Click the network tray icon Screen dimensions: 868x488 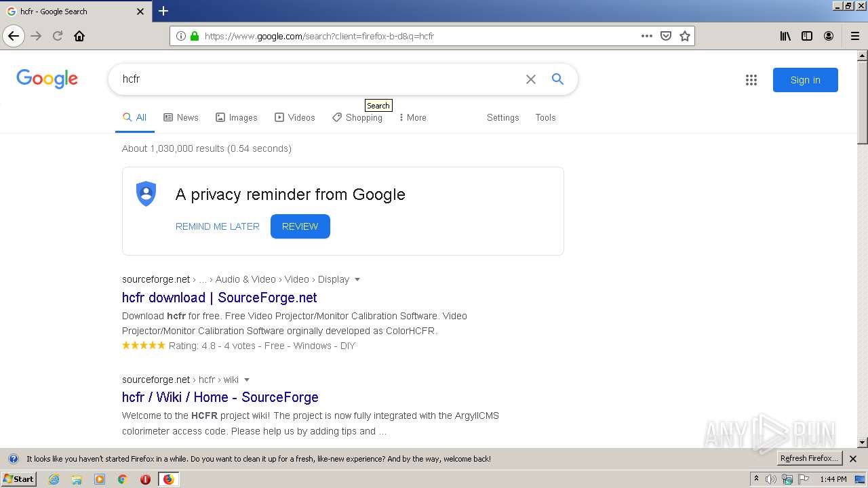pos(787,479)
